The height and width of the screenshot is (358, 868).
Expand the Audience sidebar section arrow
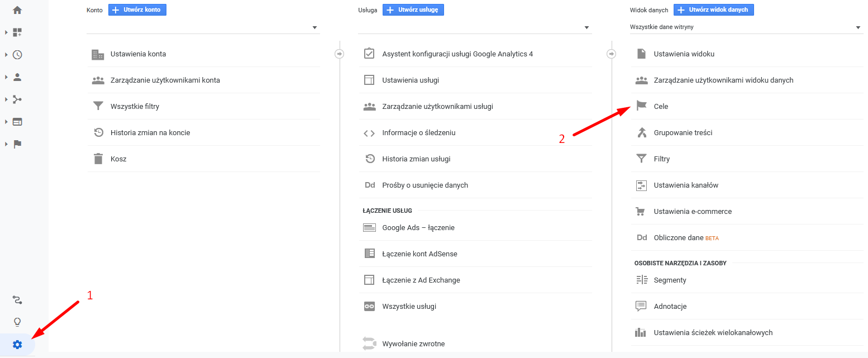[6, 77]
